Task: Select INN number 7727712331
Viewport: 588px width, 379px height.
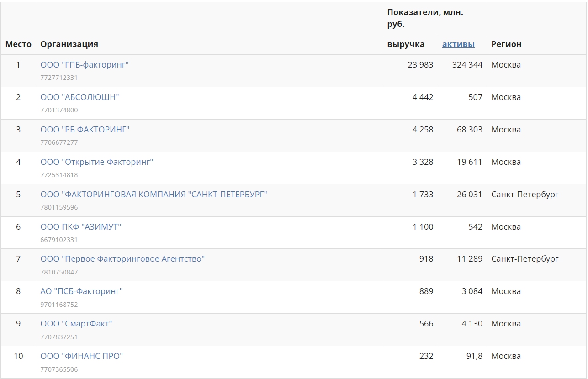Action: tap(59, 78)
